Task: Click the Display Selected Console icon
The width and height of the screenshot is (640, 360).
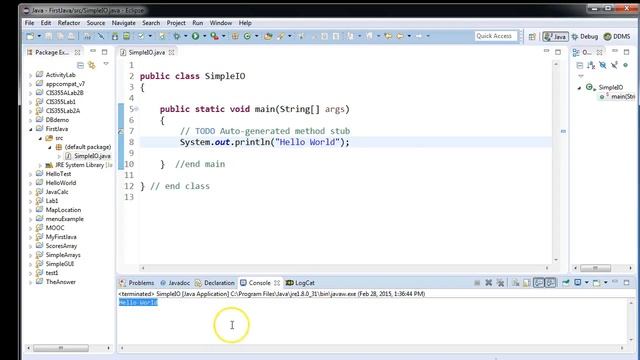Action: [578, 282]
